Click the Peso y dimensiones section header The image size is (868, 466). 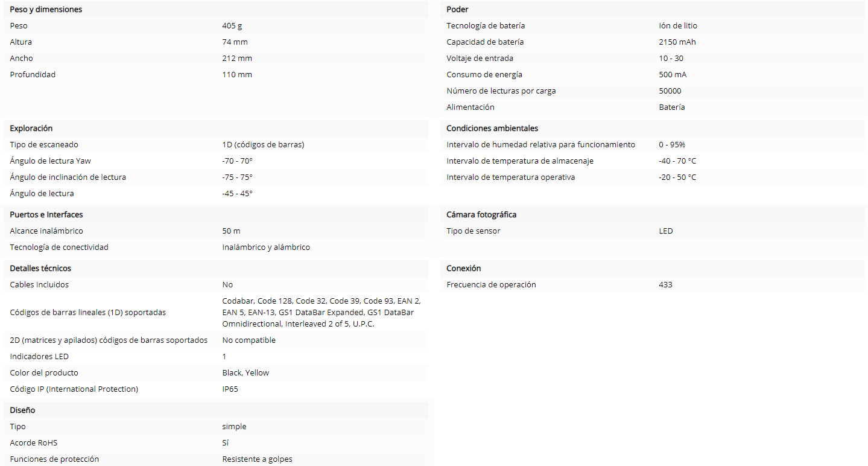46,10
